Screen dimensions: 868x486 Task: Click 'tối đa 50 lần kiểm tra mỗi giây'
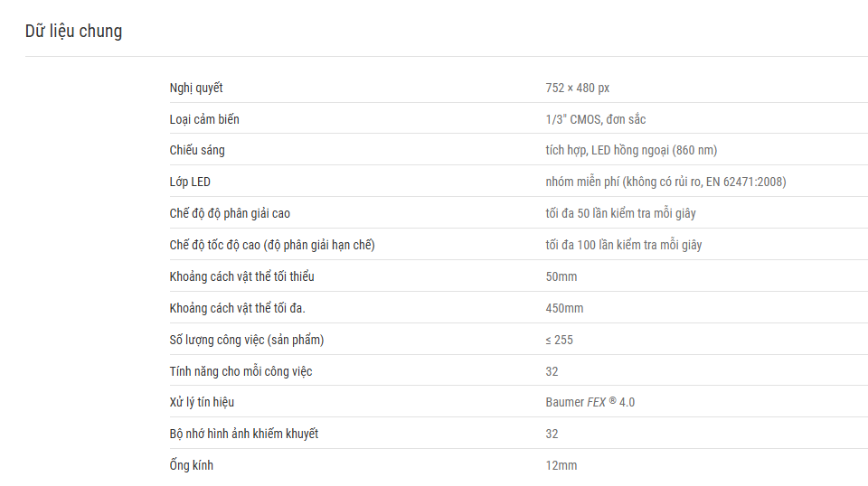point(620,213)
